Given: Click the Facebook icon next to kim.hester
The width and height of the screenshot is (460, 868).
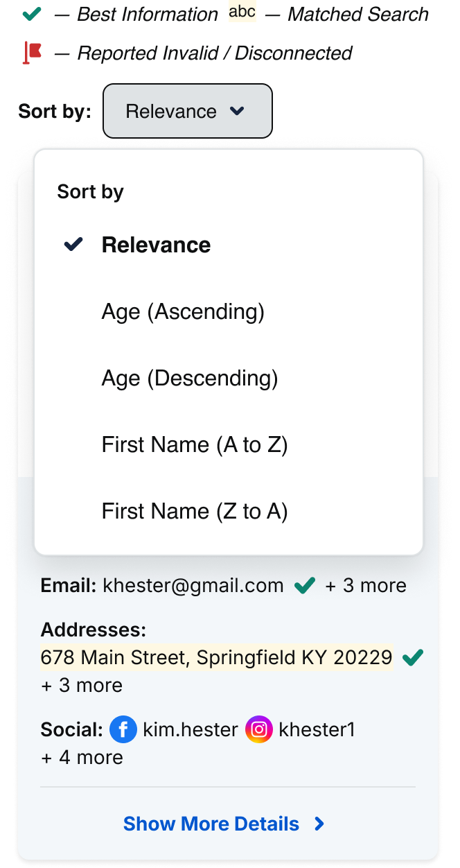Looking at the screenshot, I should point(123,730).
